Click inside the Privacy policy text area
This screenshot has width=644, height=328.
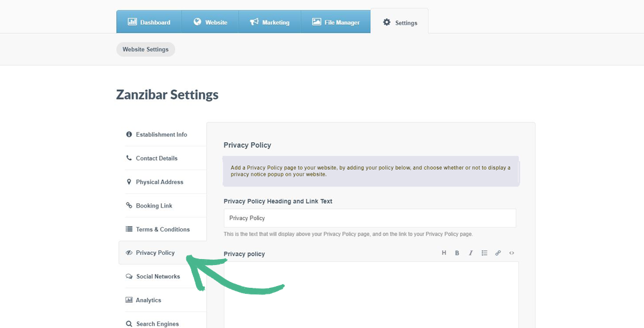point(371,297)
